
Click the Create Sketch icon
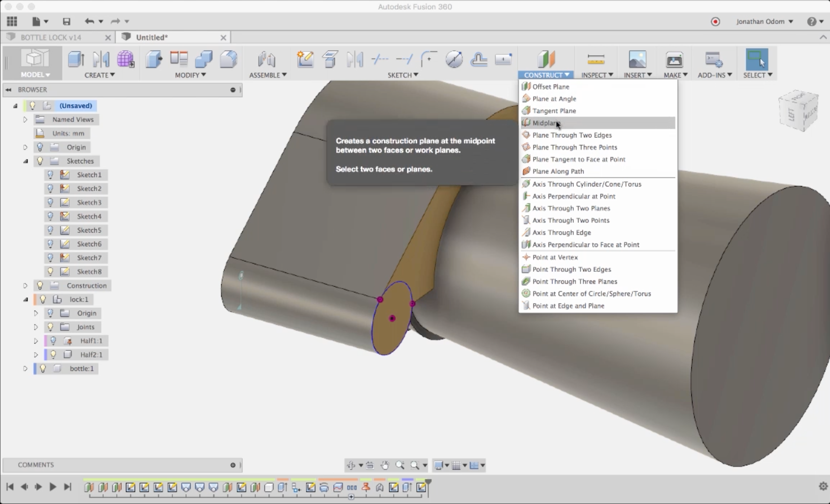pos(305,59)
